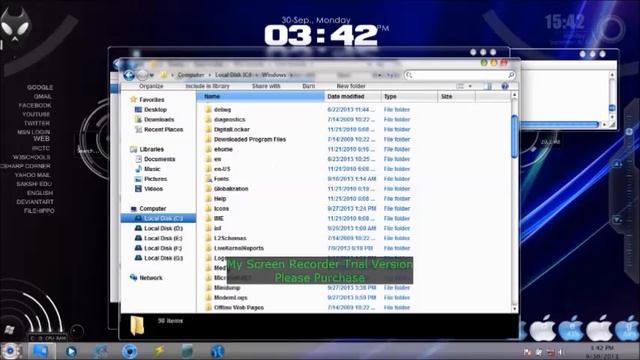Click the Favorites star icon
Screen dimensions: 640x360
[133, 99]
